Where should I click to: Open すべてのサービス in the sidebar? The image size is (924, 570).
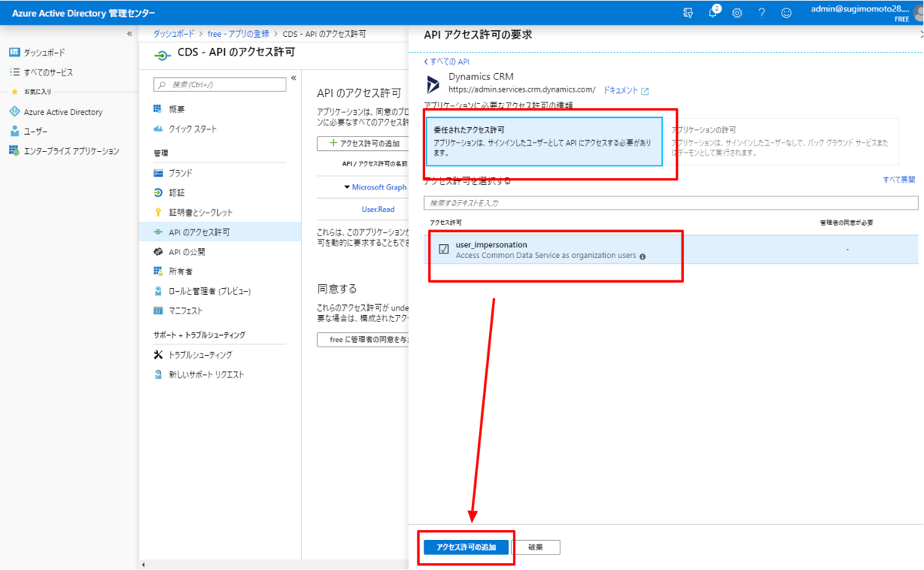coord(49,72)
